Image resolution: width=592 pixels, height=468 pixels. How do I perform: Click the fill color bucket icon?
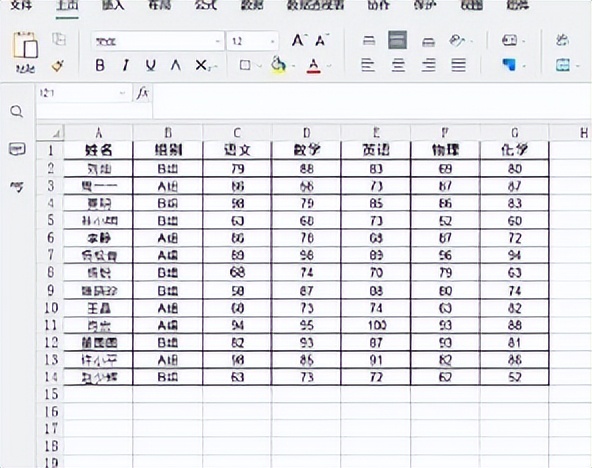click(x=278, y=65)
